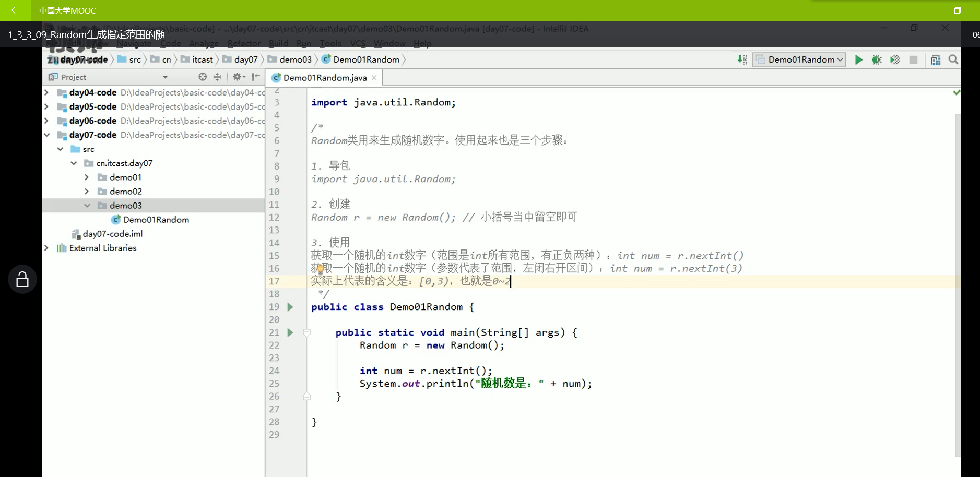Expand the day06-code module
Screen dimensions: 980x477
(46, 121)
